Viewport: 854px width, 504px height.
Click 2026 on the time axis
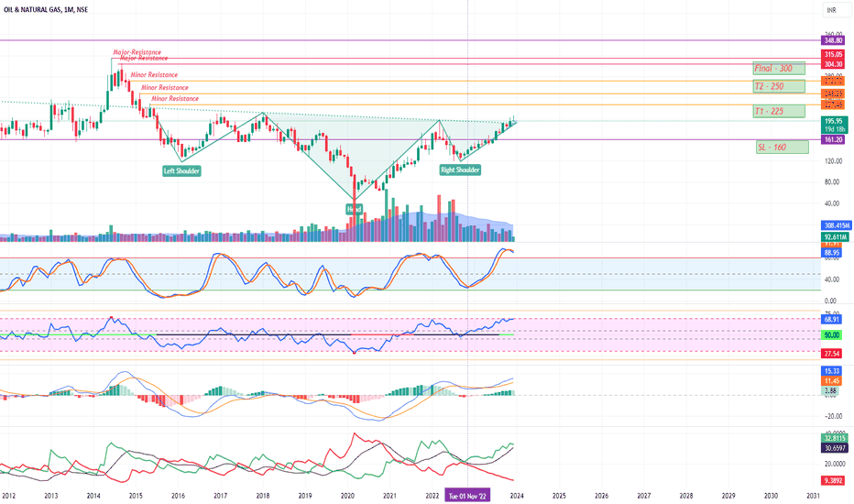point(601,496)
